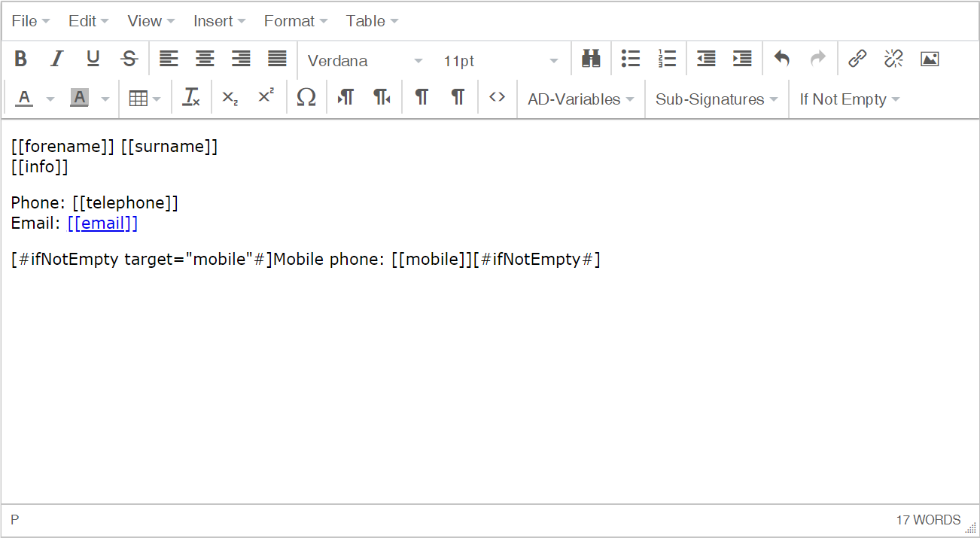Viewport: 980px width, 538px height.
Task: Open find and replace binoculars icon
Action: coord(591,59)
